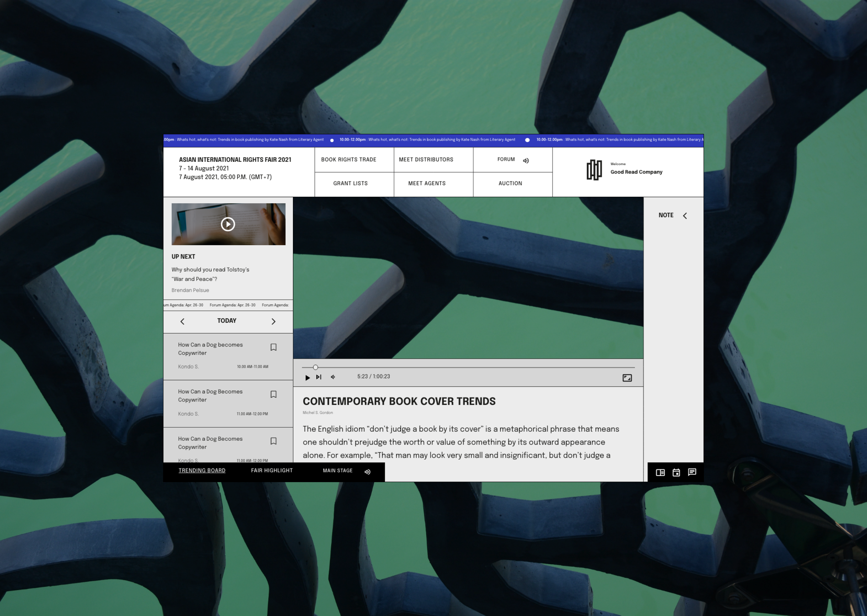The width and height of the screenshot is (867, 616).
Task: Bookmark the third Copywriter session, bottom
Action: point(273,441)
